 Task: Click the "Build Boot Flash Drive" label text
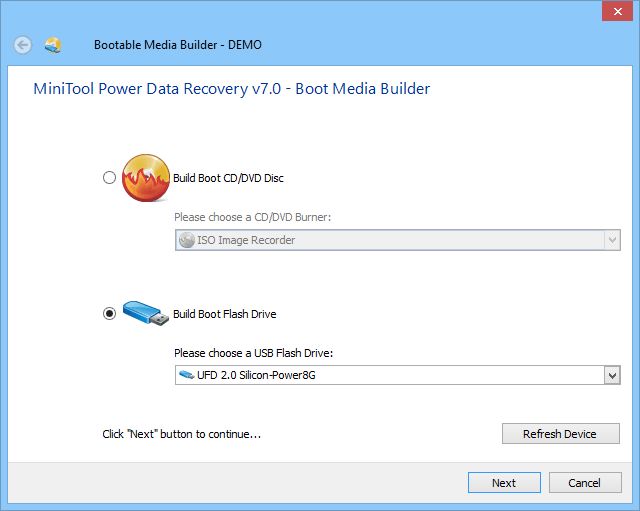[x=224, y=314]
